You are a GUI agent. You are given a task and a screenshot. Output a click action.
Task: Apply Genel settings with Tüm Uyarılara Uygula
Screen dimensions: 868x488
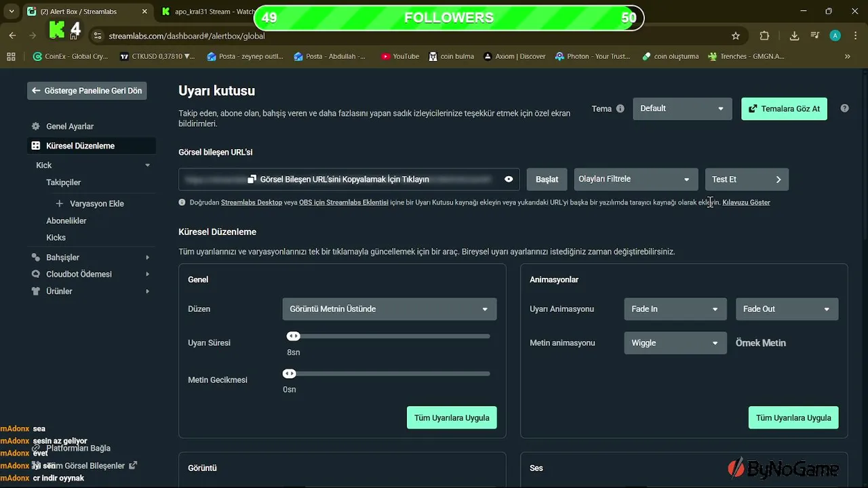pyautogui.click(x=452, y=418)
